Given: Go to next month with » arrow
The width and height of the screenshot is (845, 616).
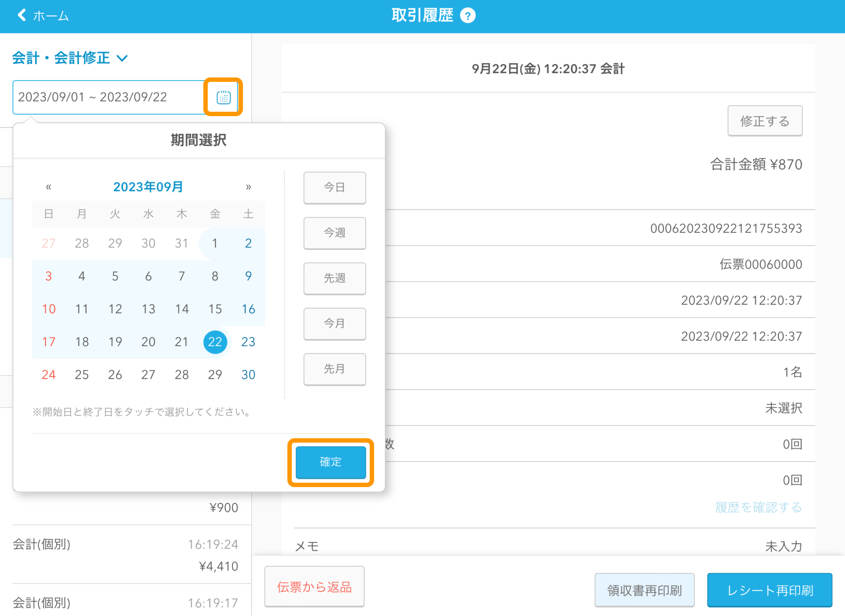Looking at the screenshot, I should [x=248, y=187].
